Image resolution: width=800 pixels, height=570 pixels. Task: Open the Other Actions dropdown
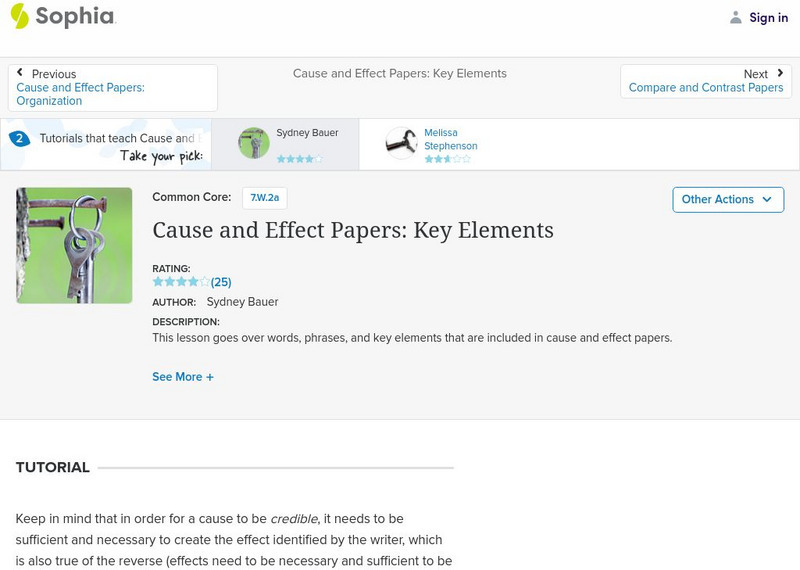pos(727,199)
